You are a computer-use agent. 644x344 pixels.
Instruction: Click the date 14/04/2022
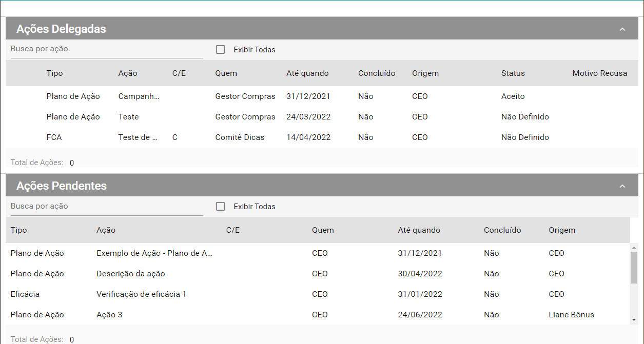point(308,137)
